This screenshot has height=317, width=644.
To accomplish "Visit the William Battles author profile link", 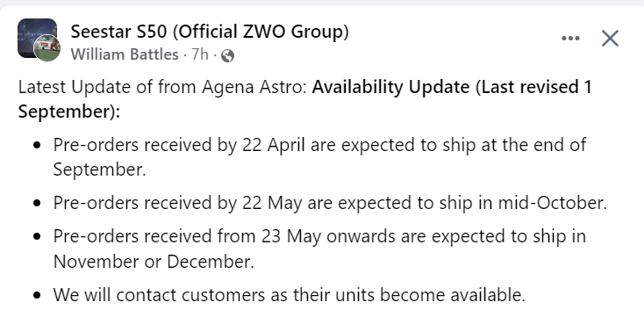I will [125, 54].
